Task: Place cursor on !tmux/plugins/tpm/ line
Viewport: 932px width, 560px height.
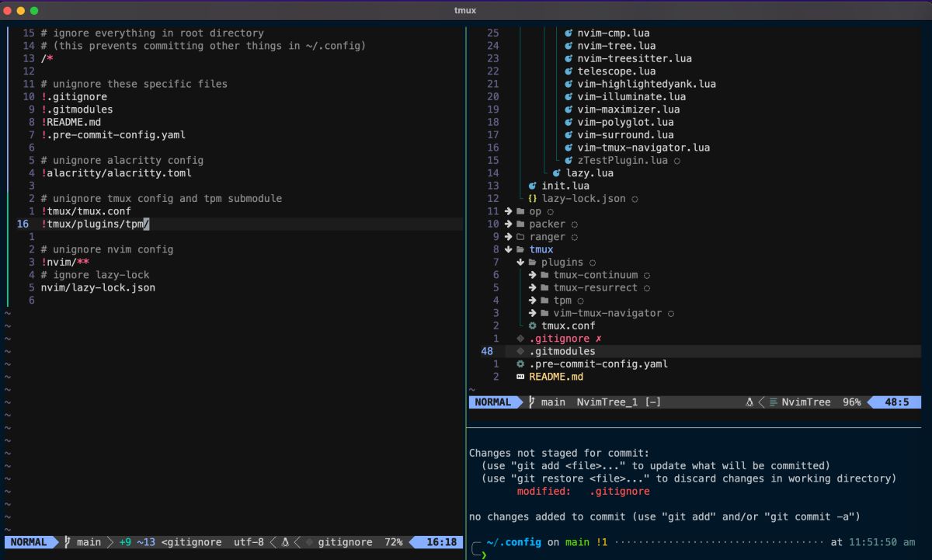Action: click(x=95, y=224)
